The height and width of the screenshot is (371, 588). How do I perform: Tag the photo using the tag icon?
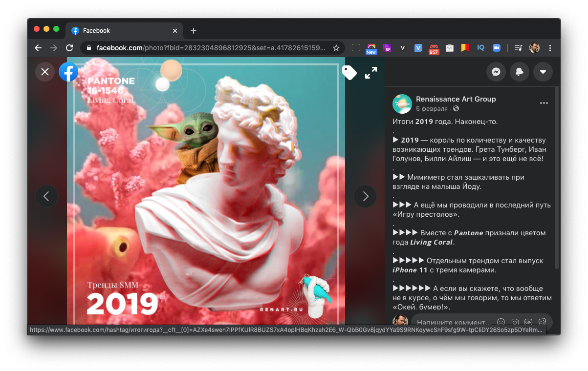pos(349,73)
